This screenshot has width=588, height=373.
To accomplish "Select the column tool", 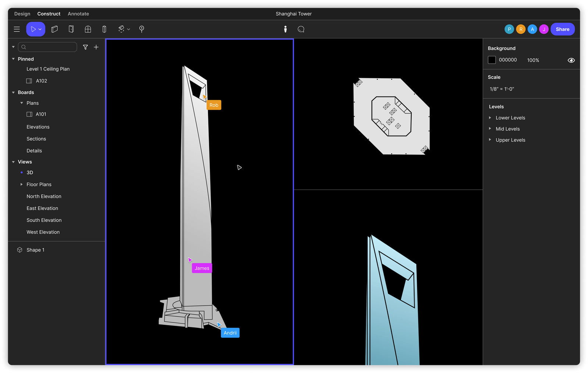I will pos(104,29).
